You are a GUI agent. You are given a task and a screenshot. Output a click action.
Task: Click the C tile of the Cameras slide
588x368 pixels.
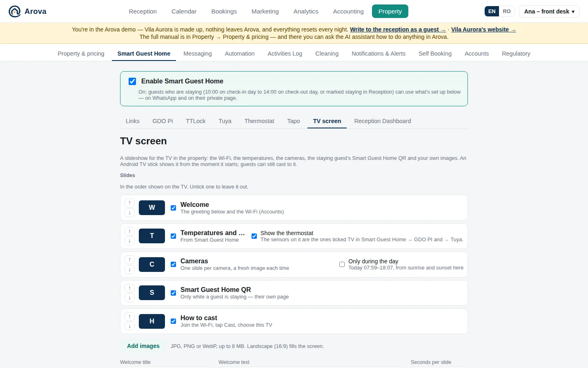pyautogui.click(x=152, y=265)
